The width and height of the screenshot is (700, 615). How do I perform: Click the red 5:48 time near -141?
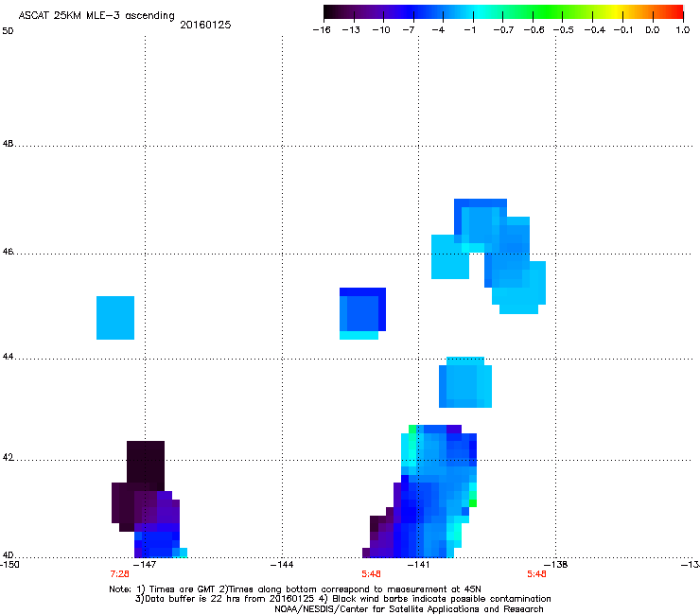[x=371, y=574]
